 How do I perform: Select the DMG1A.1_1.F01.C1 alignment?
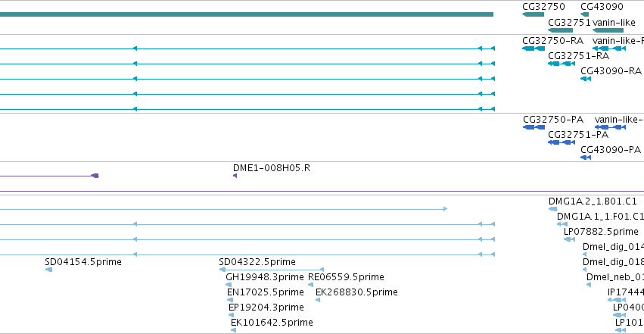click(x=562, y=224)
